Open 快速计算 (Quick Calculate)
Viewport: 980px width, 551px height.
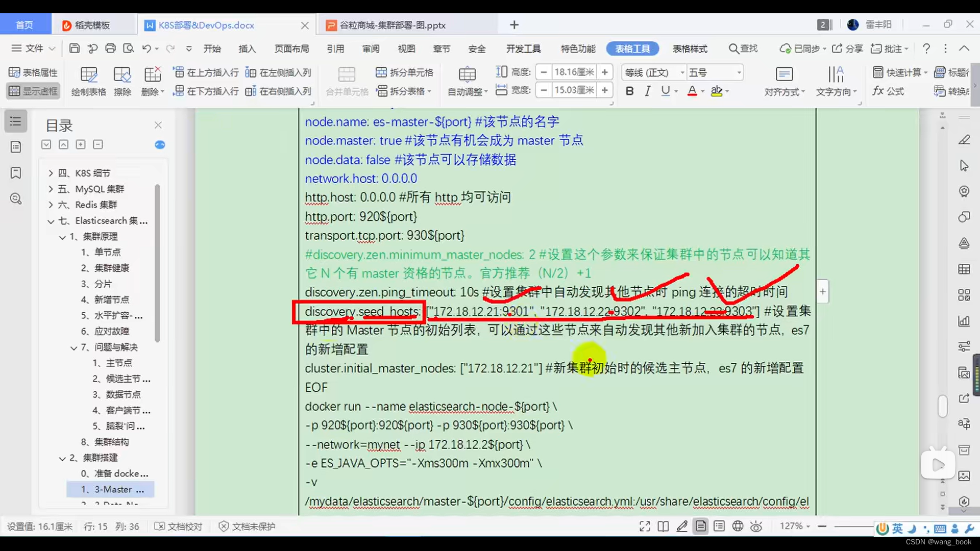pos(899,72)
